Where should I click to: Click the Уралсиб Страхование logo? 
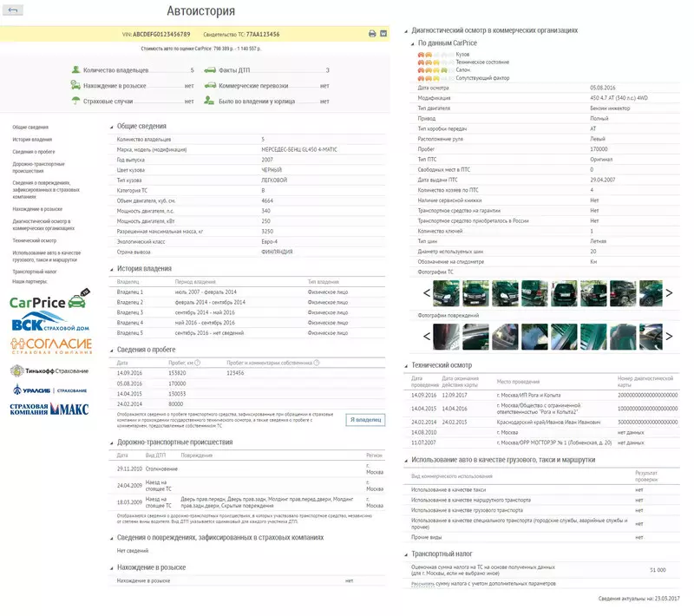point(49,390)
